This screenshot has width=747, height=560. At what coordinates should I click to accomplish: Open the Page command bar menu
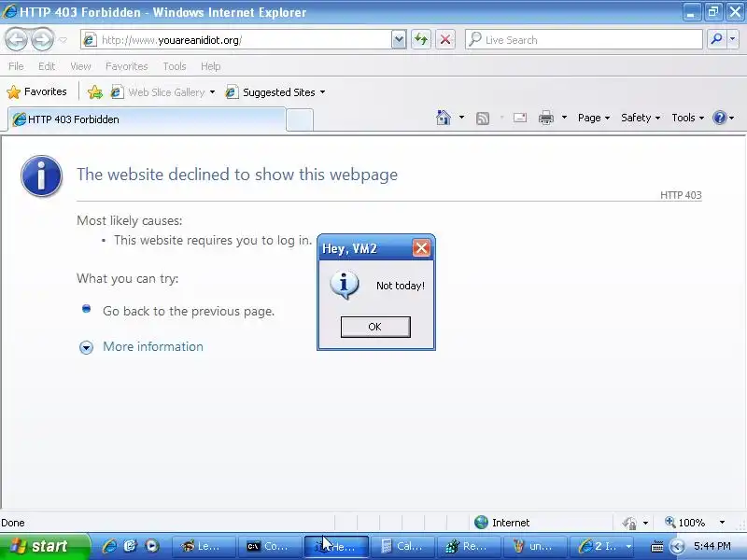594,118
